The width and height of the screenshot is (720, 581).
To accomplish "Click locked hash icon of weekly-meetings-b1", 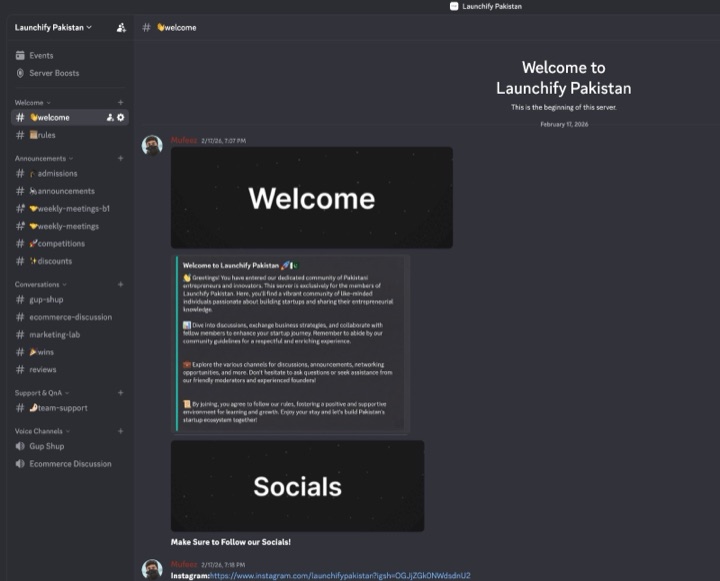I will pos(20,209).
